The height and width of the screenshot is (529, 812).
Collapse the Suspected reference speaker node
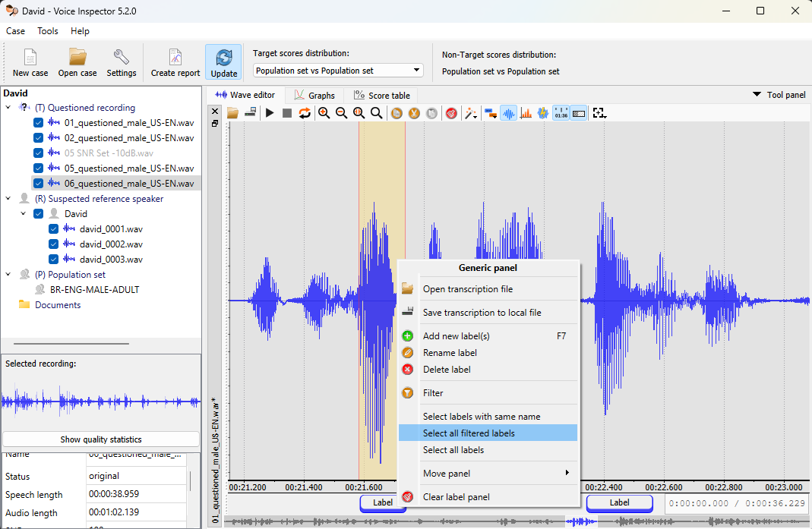(8, 199)
